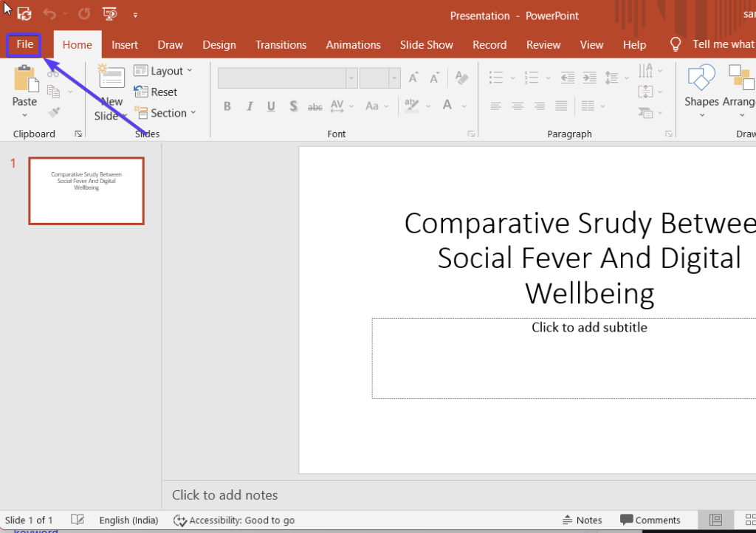The width and height of the screenshot is (756, 533).
Task: Expand the Paste options arrow
Action: tap(24, 115)
